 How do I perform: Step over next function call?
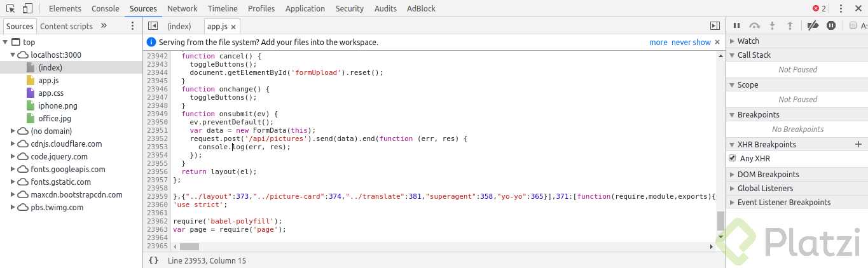coord(755,26)
